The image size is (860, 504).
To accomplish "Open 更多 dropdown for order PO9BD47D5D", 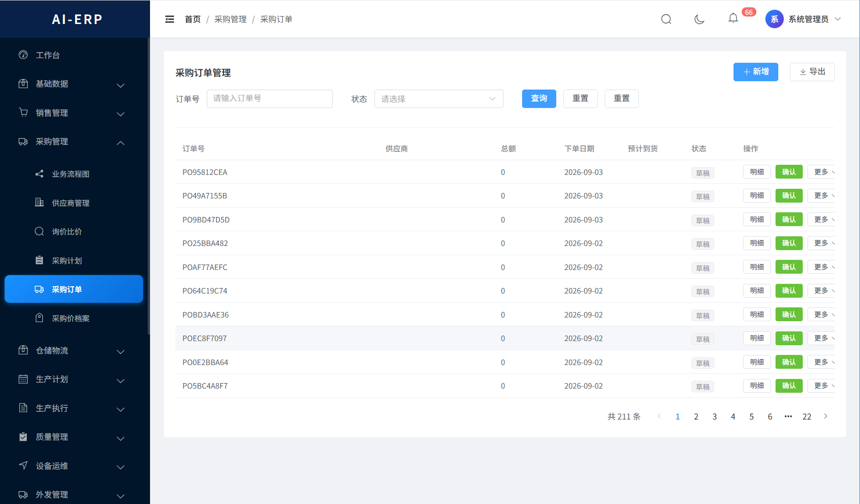I will [822, 219].
